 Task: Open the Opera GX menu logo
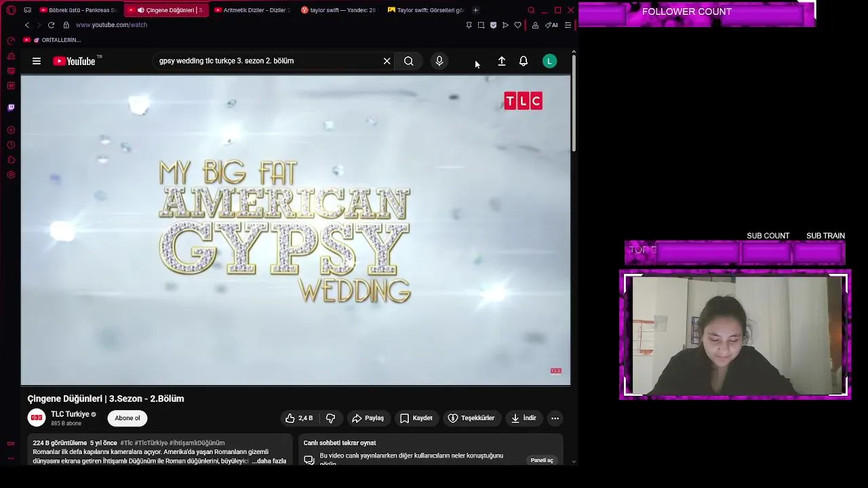[x=11, y=10]
